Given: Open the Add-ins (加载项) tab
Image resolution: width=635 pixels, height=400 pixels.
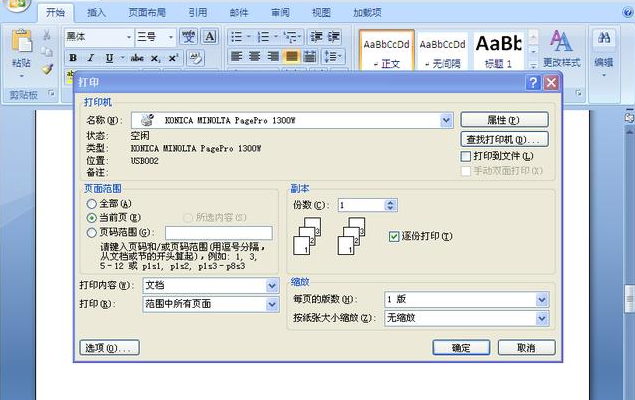Looking at the screenshot, I should point(367,13).
